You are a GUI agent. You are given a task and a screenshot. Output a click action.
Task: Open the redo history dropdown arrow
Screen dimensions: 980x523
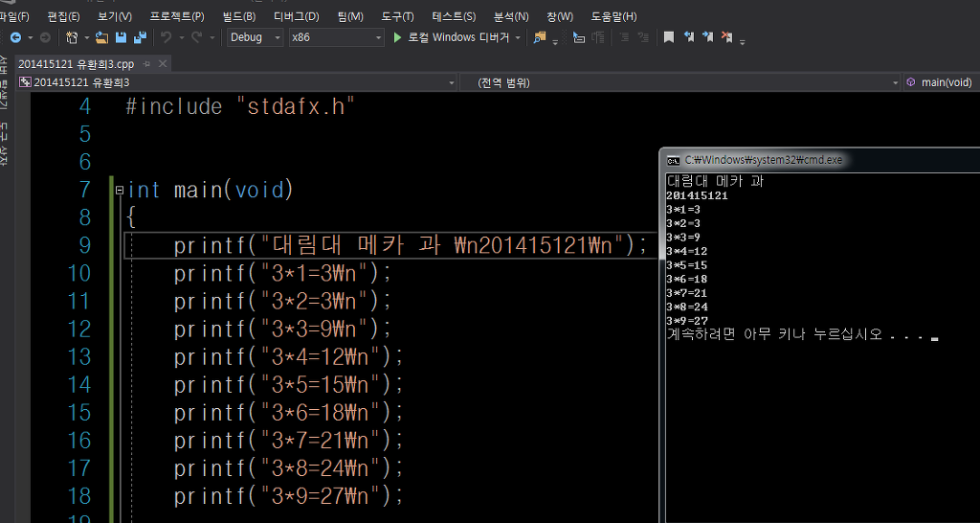[x=212, y=37]
